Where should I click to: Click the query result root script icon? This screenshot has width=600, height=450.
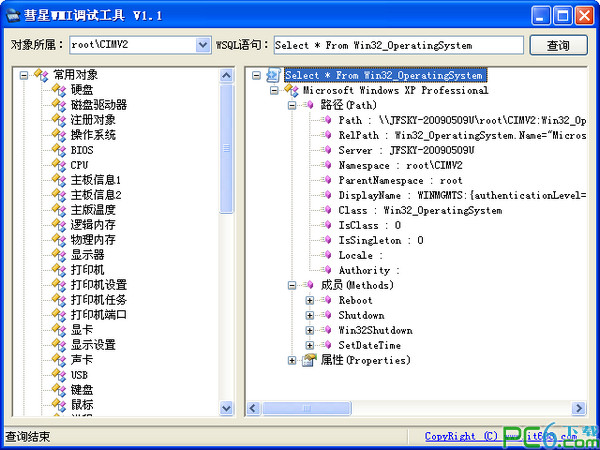[x=274, y=75]
